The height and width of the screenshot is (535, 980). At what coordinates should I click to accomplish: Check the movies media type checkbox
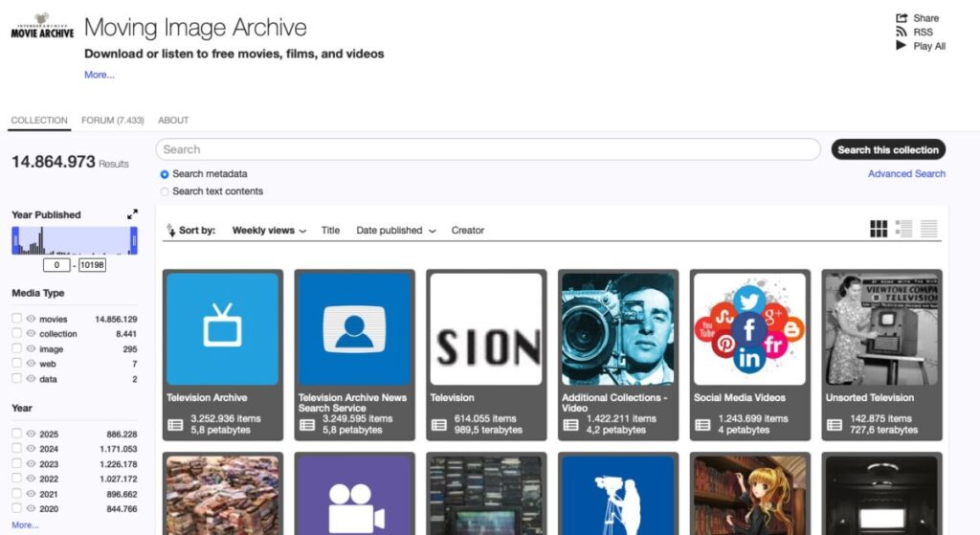(16, 319)
